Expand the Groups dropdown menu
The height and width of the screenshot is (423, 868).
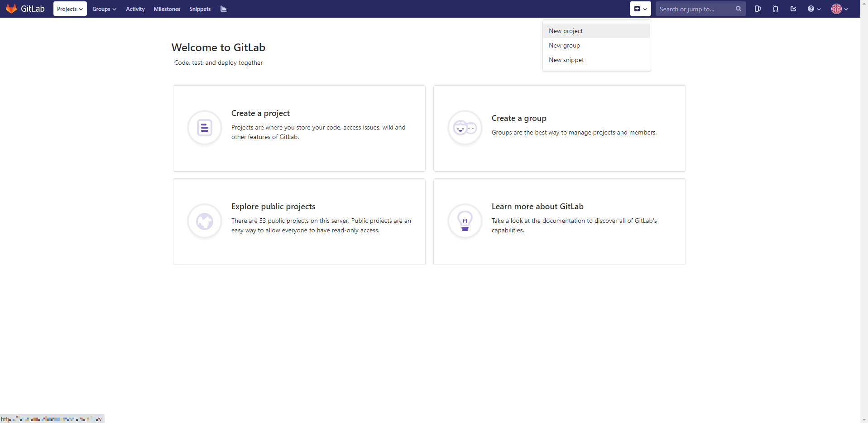pos(104,9)
